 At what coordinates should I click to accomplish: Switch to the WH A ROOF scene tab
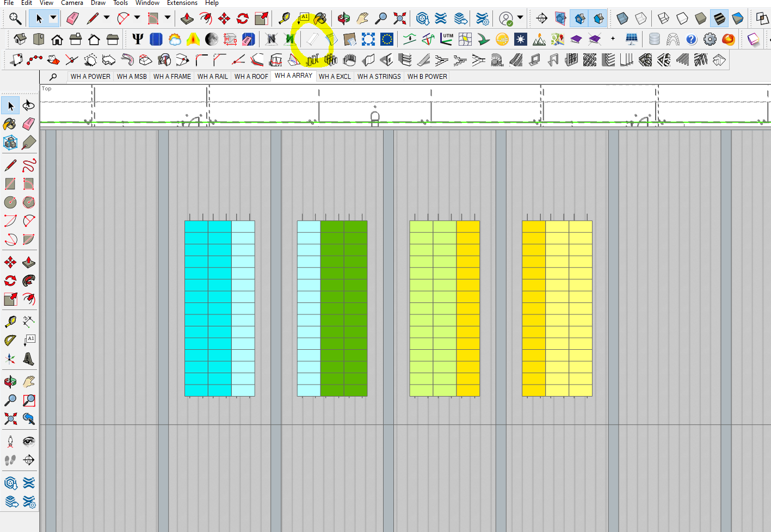pyautogui.click(x=251, y=76)
